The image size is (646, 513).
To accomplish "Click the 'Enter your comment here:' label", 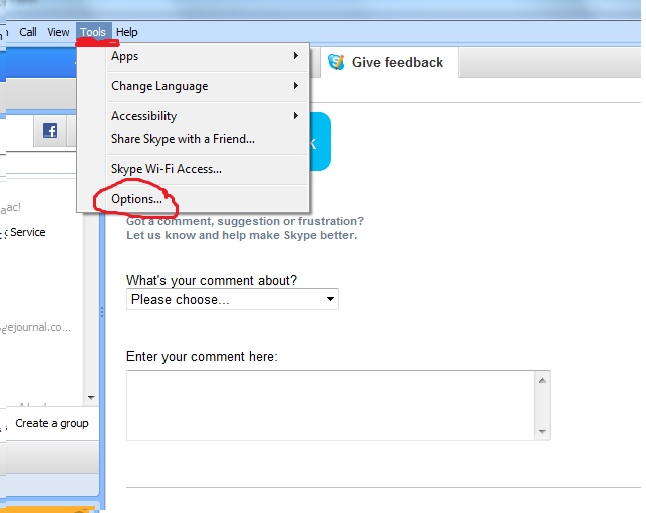I will [202, 356].
